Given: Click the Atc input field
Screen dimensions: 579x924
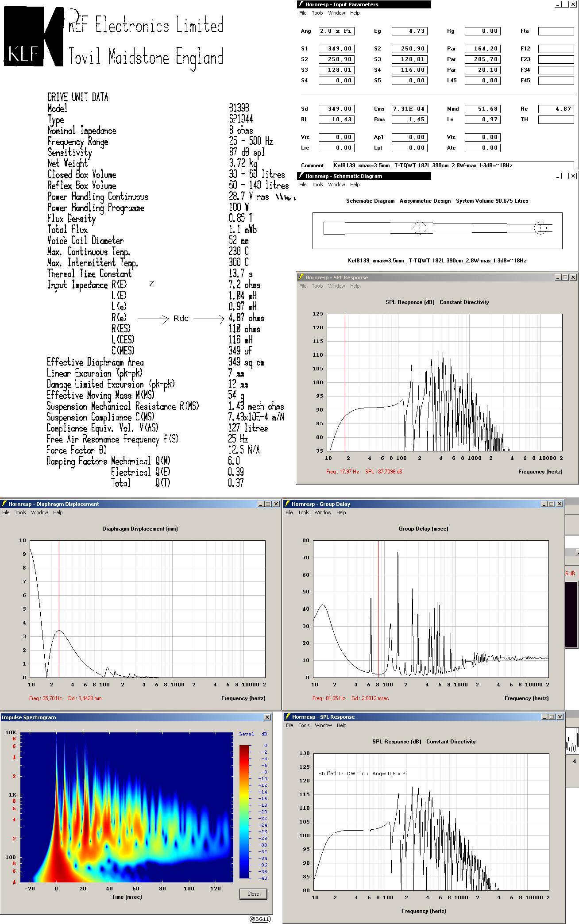Looking at the screenshot, I should (482, 148).
